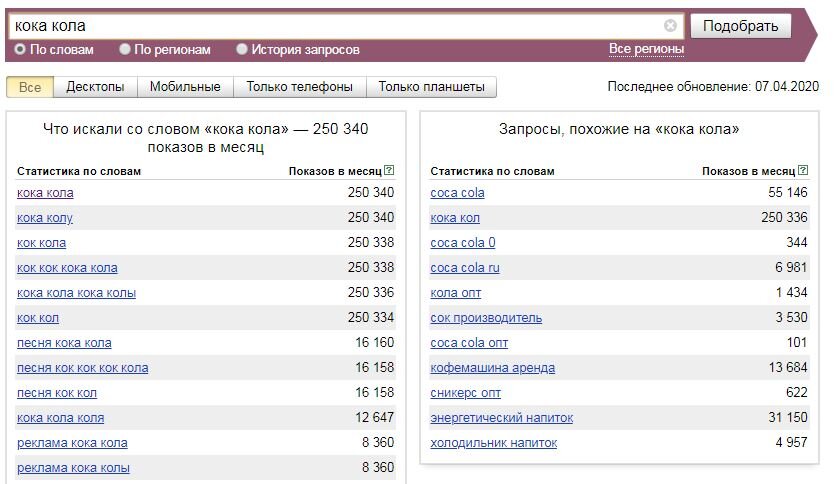839x484 pixels.
Task: Open the 'кока кол' similar query link
Action: tap(455, 218)
